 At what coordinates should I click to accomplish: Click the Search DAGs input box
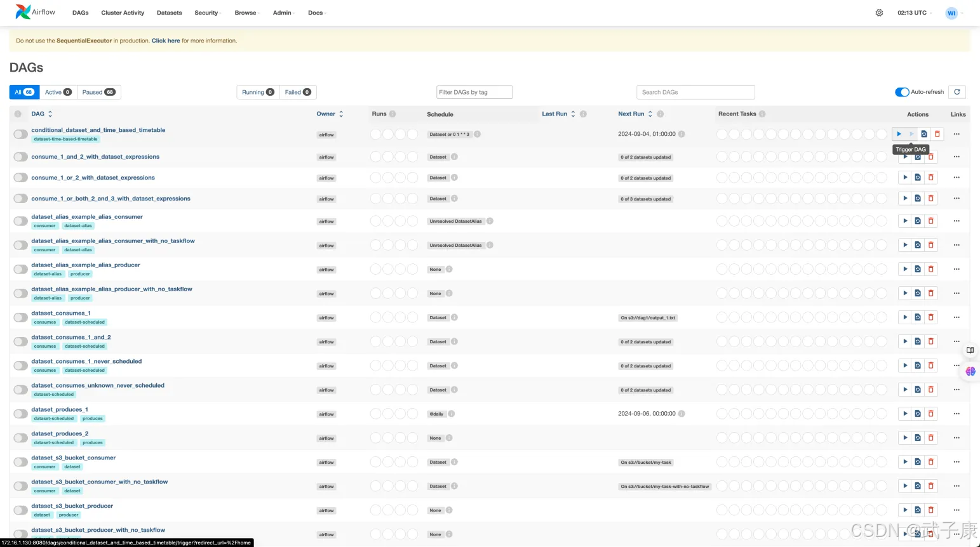695,92
